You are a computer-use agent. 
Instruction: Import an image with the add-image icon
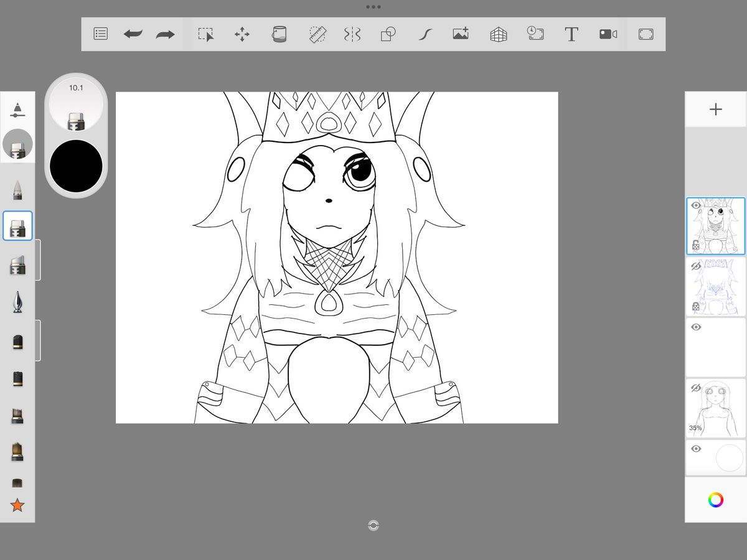[461, 34]
